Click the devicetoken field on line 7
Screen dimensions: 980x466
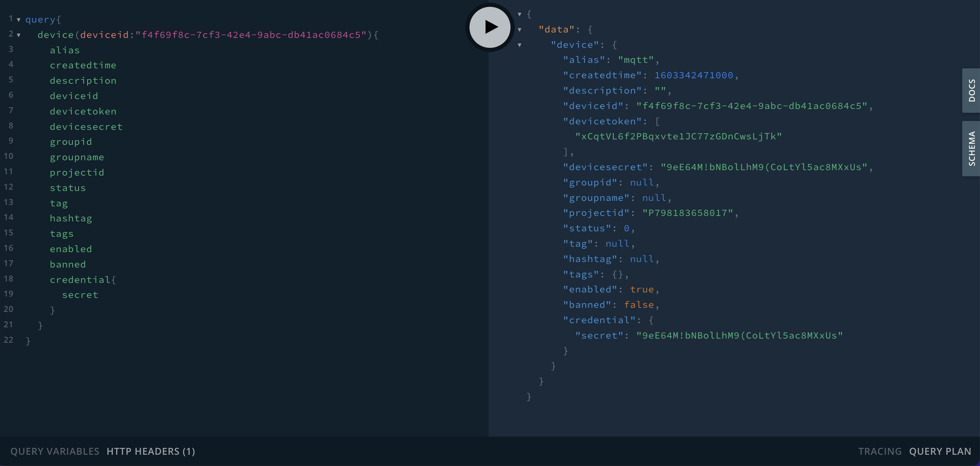[83, 111]
